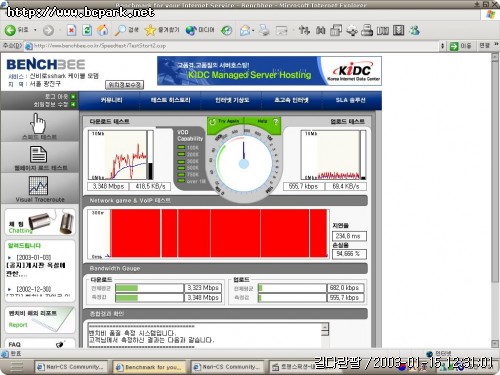Click the 3.348 Mbps download result
Screen dimensions: 500x375
tap(108, 186)
